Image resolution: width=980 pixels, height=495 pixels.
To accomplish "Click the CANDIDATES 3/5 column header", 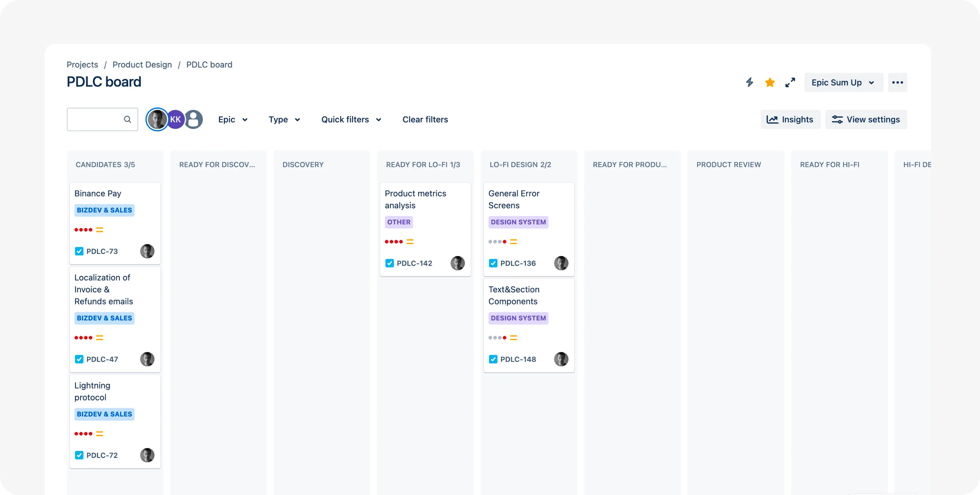I will 105,165.
